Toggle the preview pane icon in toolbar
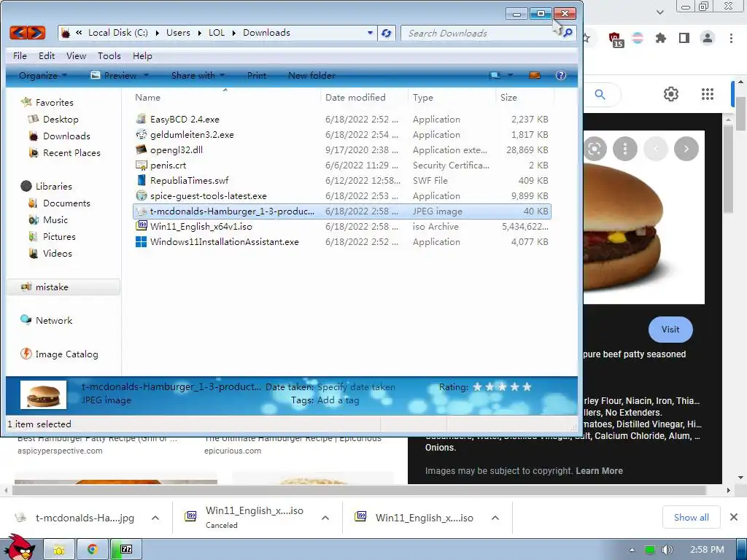Viewport: 747px width, 560px height. click(x=535, y=75)
